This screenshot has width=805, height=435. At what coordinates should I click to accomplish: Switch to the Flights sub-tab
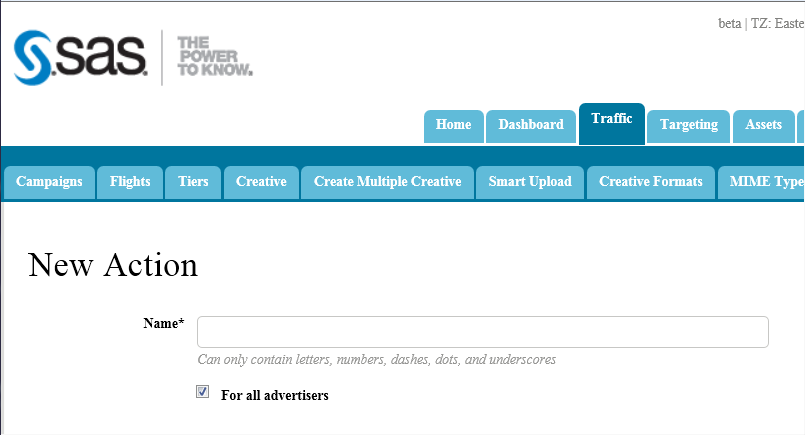pos(130,182)
